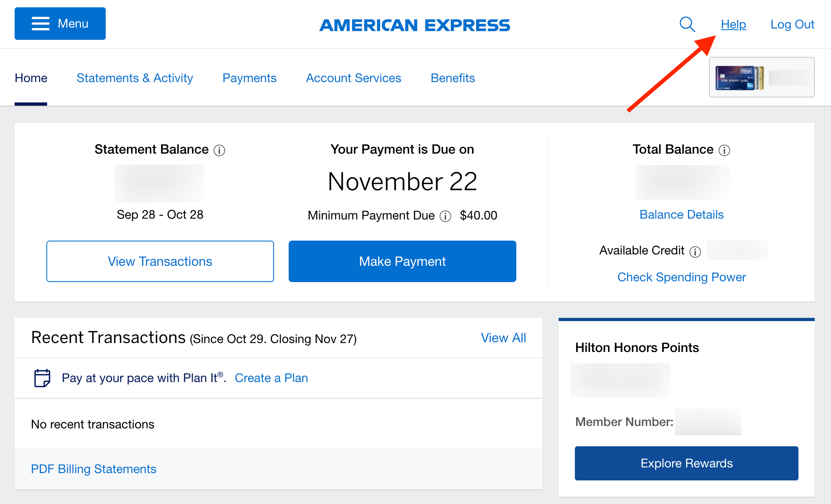This screenshot has height=504, width=831.
Task: Open the search magnifying glass icon
Action: pyautogui.click(x=687, y=24)
